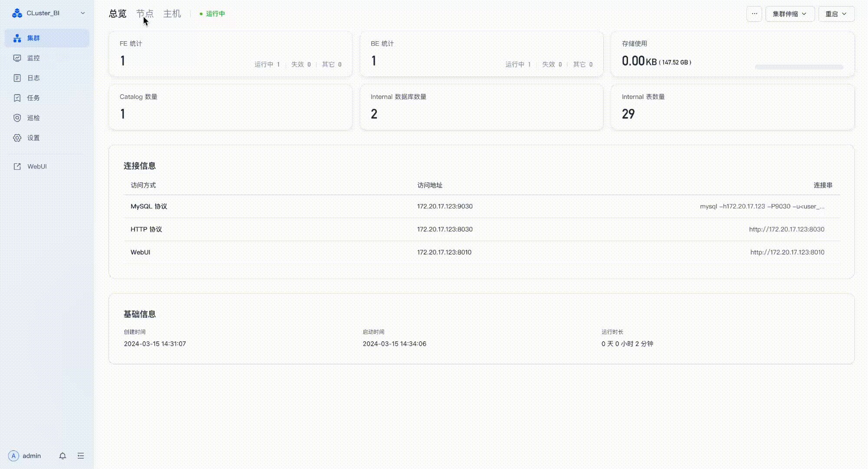Open http://172.20.17.123:8030 connection link
Viewport: 868px width, 469px height.
pos(786,229)
